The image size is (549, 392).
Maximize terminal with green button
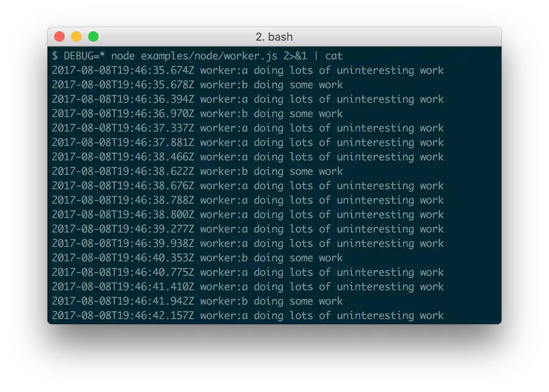click(93, 37)
